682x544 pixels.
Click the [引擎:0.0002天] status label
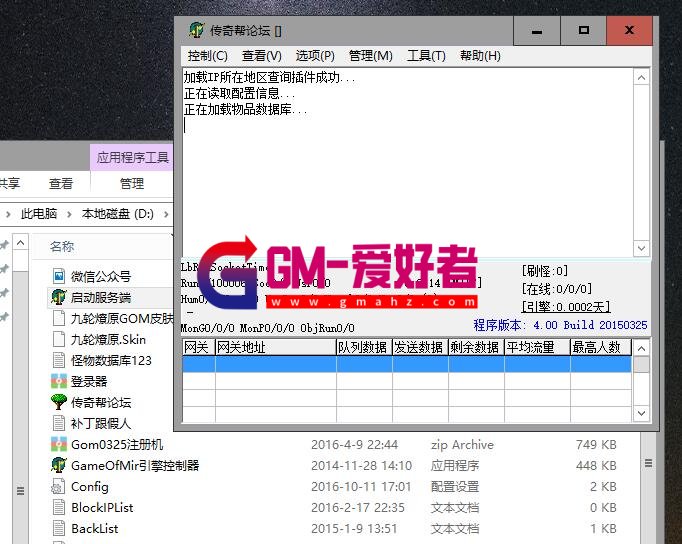tap(566, 307)
